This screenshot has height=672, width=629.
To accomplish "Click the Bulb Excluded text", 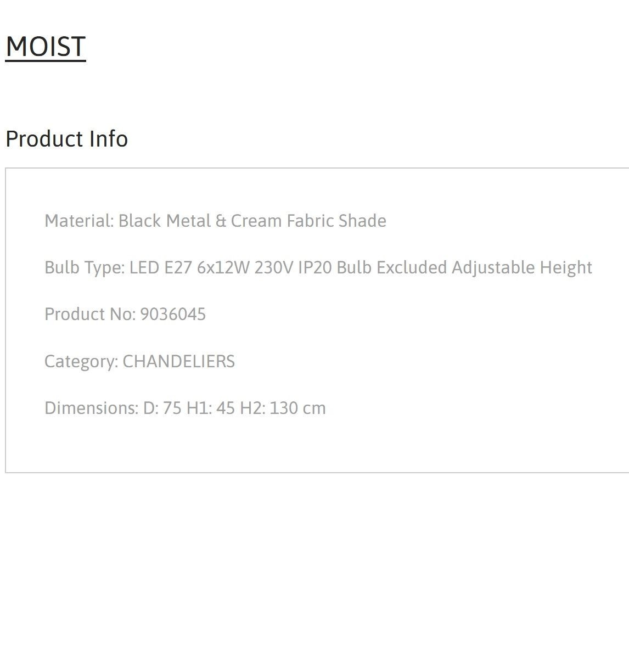I will tap(392, 267).
